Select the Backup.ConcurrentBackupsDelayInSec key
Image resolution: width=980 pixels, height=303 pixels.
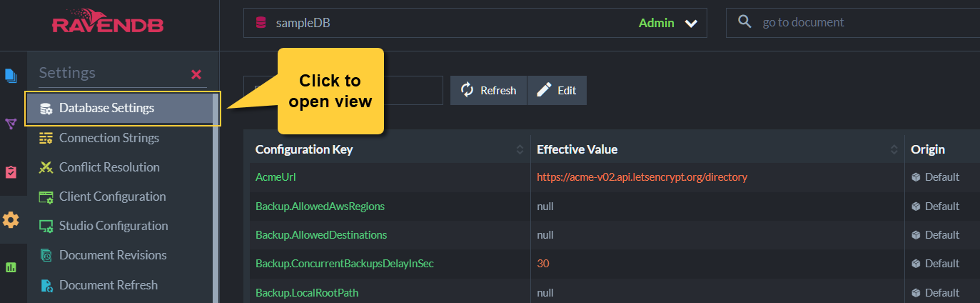(x=345, y=264)
